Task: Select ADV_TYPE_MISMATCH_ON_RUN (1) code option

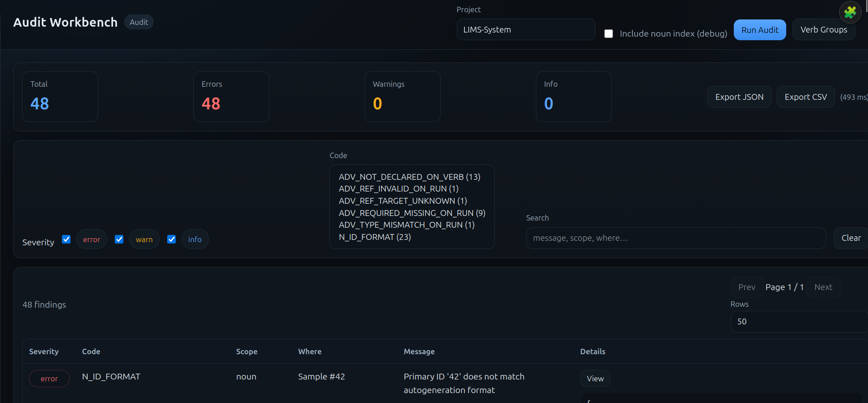Action: (x=407, y=225)
